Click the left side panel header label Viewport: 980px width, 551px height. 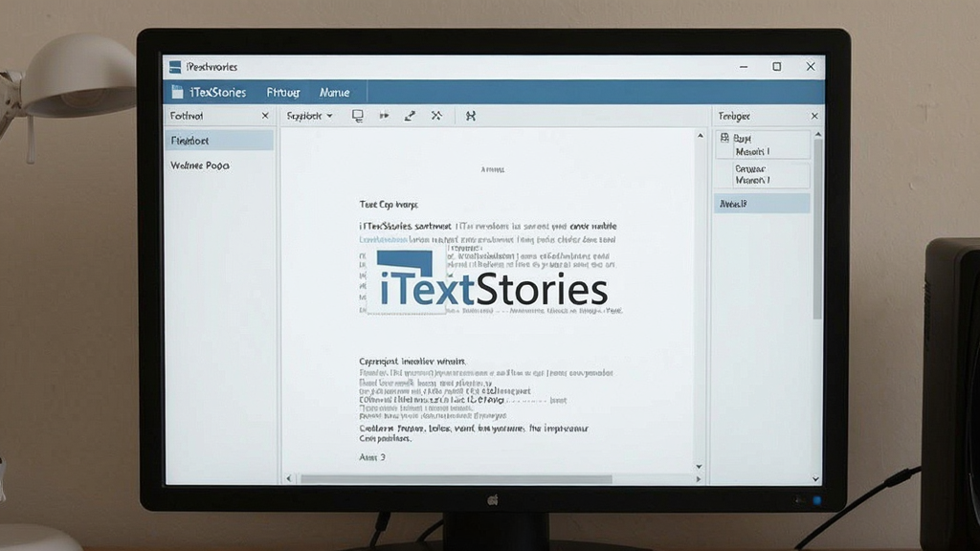coord(187,116)
